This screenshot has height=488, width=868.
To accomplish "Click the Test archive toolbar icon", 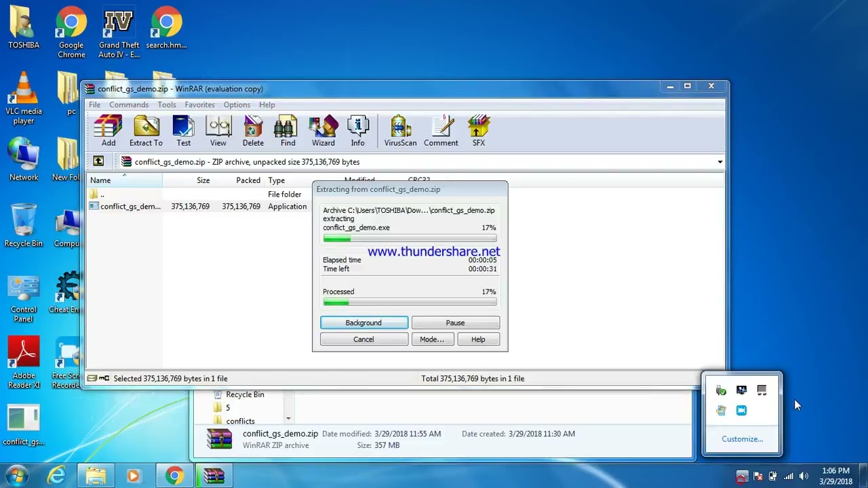I will (x=184, y=131).
